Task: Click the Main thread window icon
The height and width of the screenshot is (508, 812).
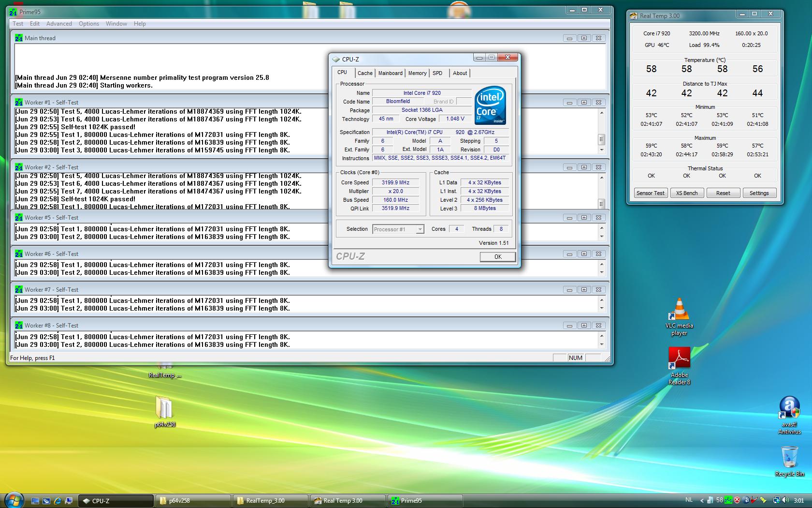Action: click(19, 38)
